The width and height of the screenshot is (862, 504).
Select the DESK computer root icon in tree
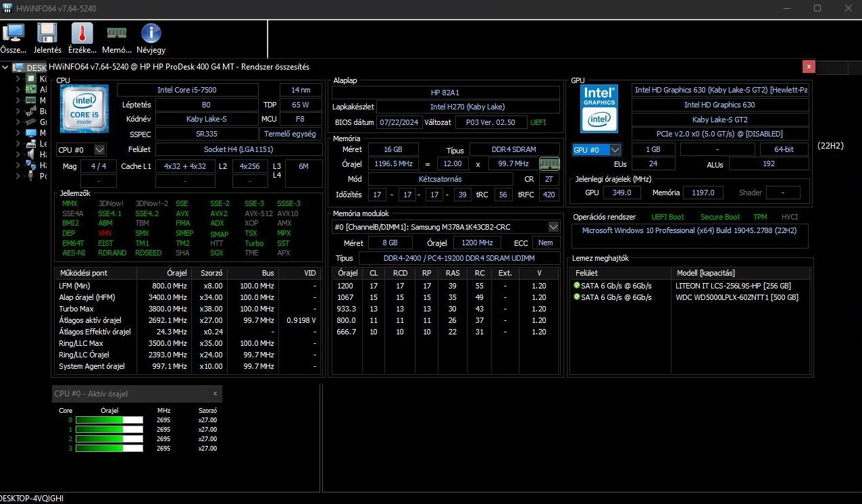(x=18, y=68)
